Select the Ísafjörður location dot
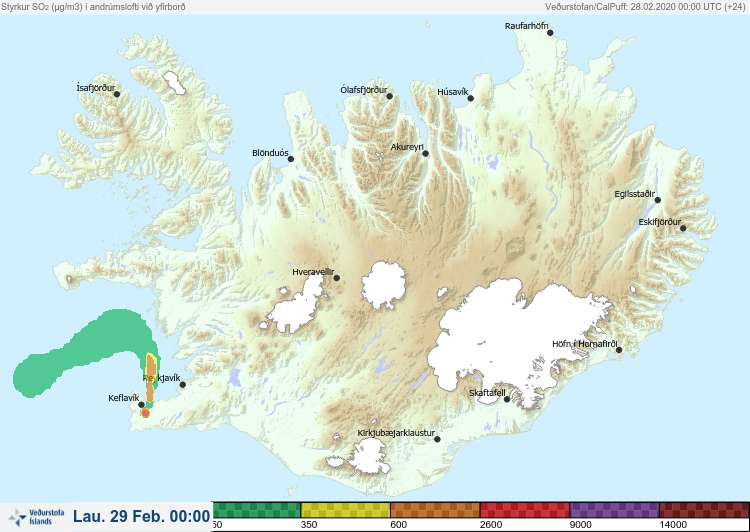The height and width of the screenshot is (532, 750). pyautogui.click(x=117, y=94)
